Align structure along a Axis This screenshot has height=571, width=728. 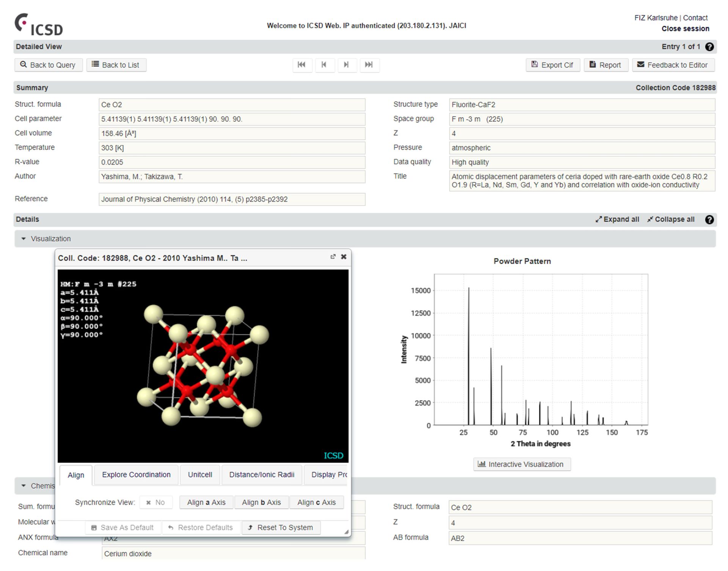coord(206,502)
